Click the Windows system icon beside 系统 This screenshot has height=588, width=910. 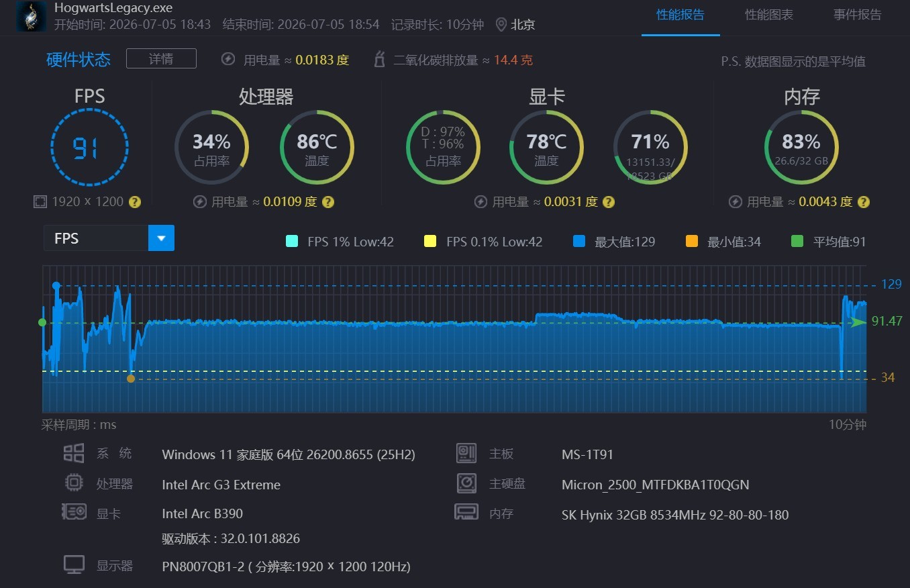74,453
